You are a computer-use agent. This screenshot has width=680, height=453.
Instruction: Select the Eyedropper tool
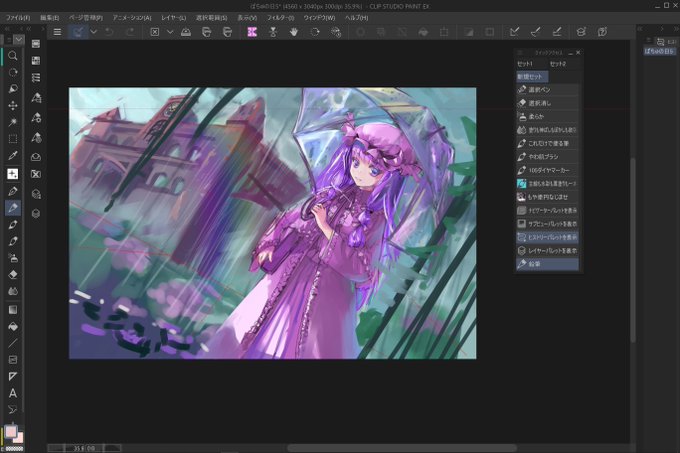pyautogui.click(x=13, y=156)
